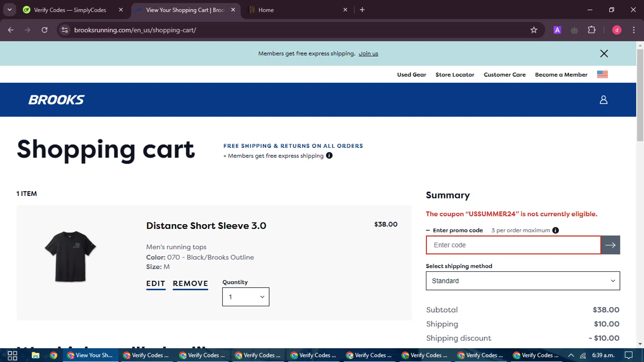Show info about 3 per order maximum

[556, 231]
